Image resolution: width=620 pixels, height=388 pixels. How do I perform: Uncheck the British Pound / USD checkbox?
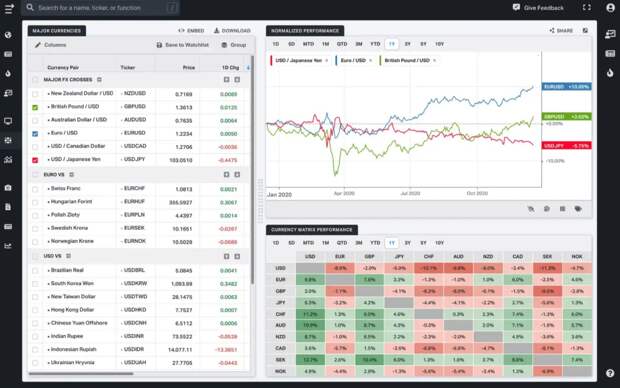pos(35,107)
